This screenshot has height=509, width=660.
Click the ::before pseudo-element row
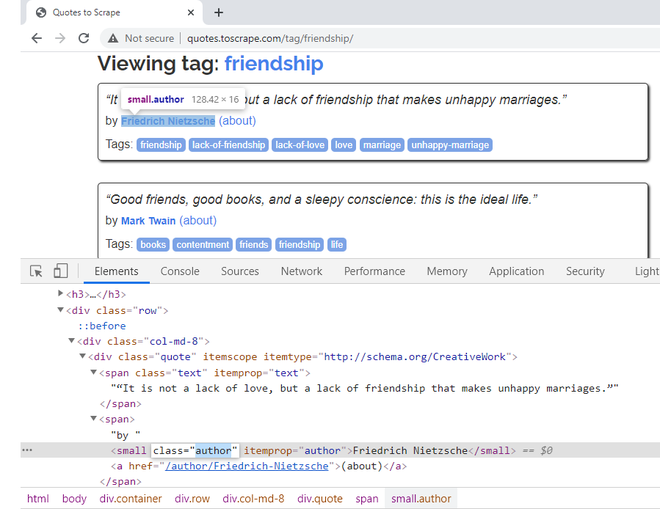coord(102,325)
